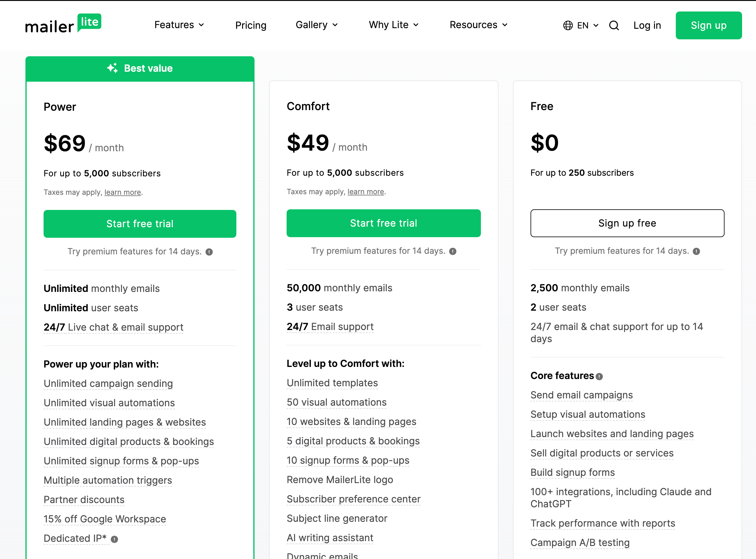The width and height of the screenshot is (756, 559).
Task: Click the Free plan heading
Action: 542,106
